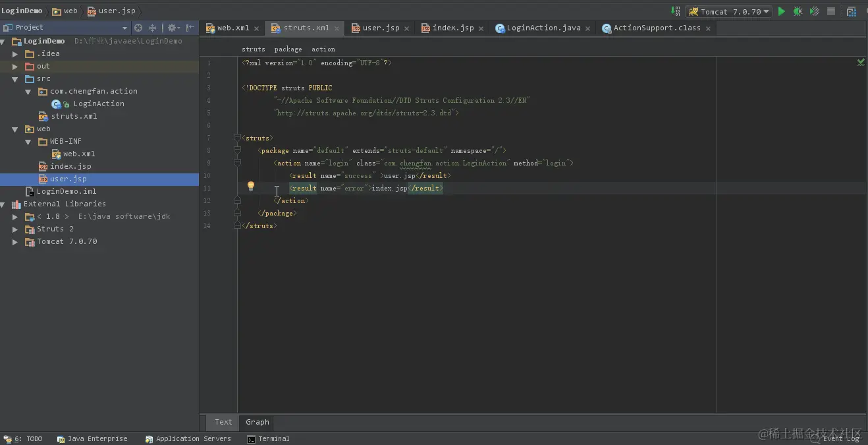868x445 pixels.
Task: Collapse the src folder
Action: click(x=15, y=79)
